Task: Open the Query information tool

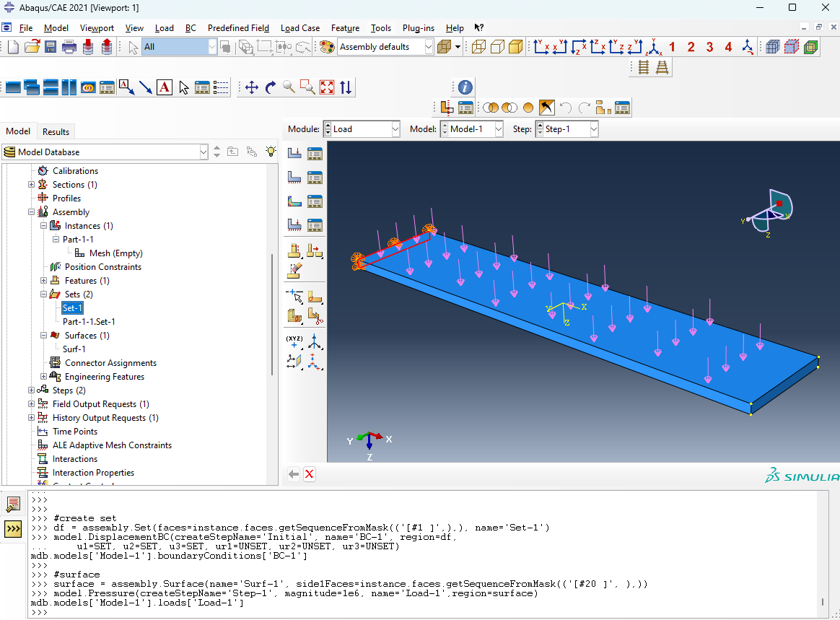Action: [x=465, y=87]
